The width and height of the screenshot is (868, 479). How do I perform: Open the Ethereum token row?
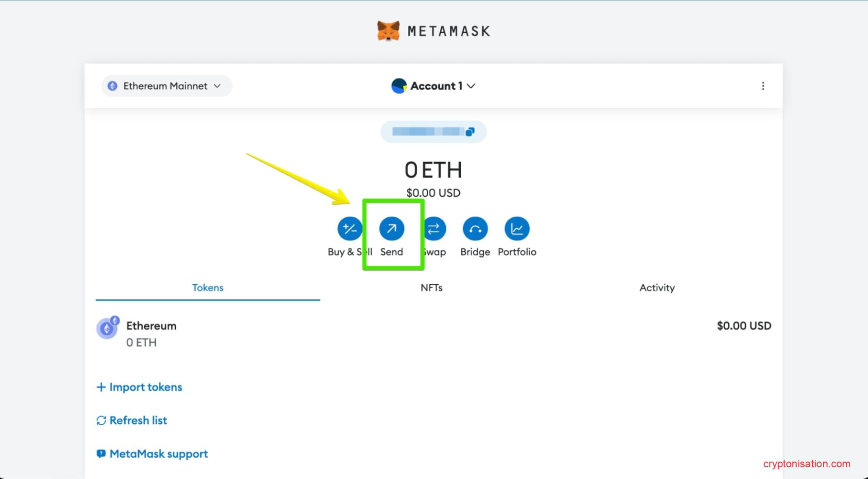[x=433, y=334]
